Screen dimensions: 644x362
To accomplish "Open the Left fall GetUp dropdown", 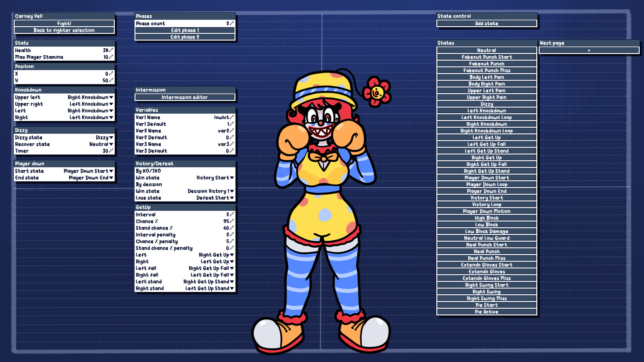I will point(232,268).
